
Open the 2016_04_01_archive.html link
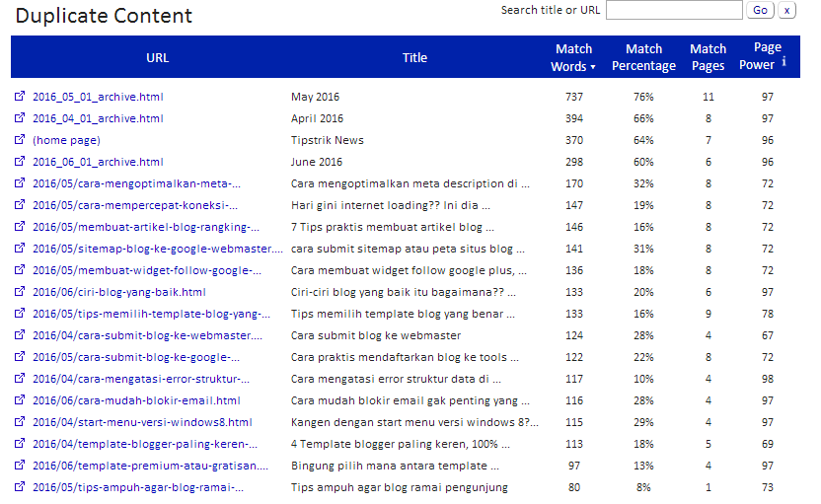[x=98, y=118]
